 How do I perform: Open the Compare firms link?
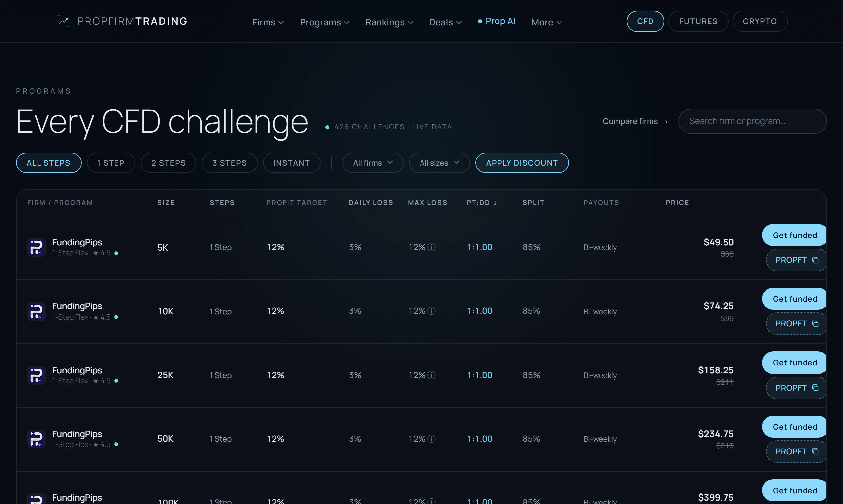pyautogui.click(x=635, y=121)
